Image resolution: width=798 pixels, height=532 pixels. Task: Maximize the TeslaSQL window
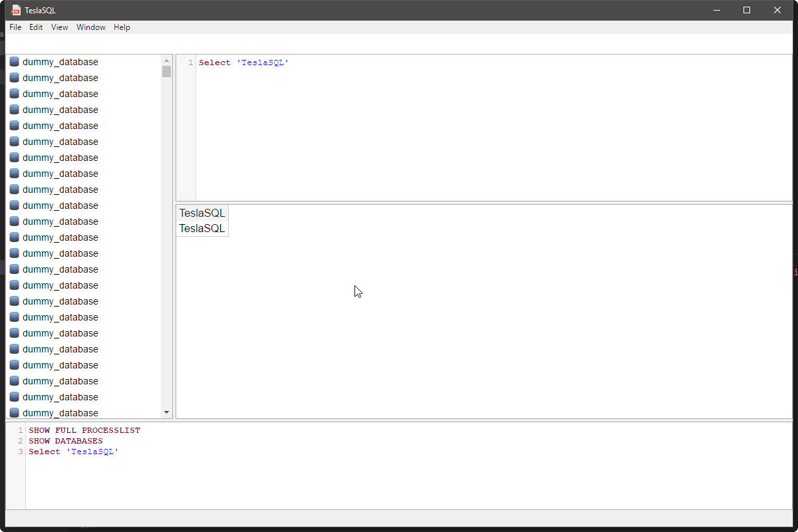pyautogui.click(x=747, y=10)
